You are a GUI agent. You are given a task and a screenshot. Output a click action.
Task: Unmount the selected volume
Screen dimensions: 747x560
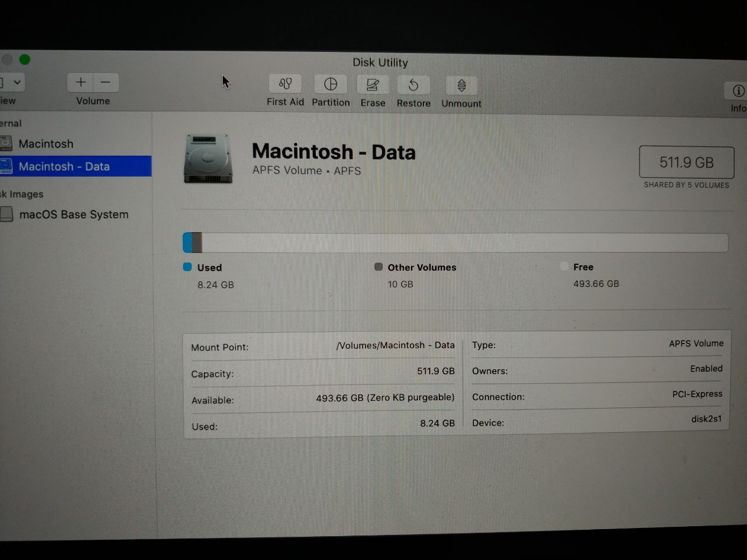tap(462, 86)
